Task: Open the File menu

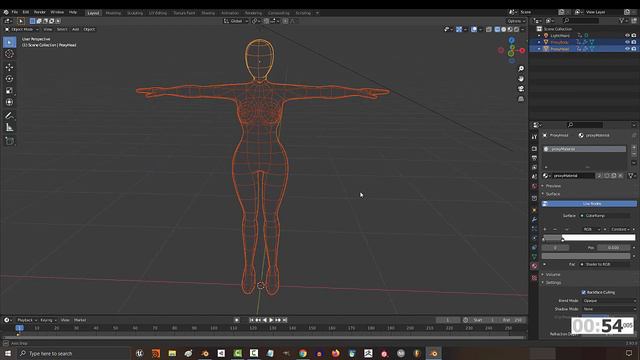Action: 15,12
